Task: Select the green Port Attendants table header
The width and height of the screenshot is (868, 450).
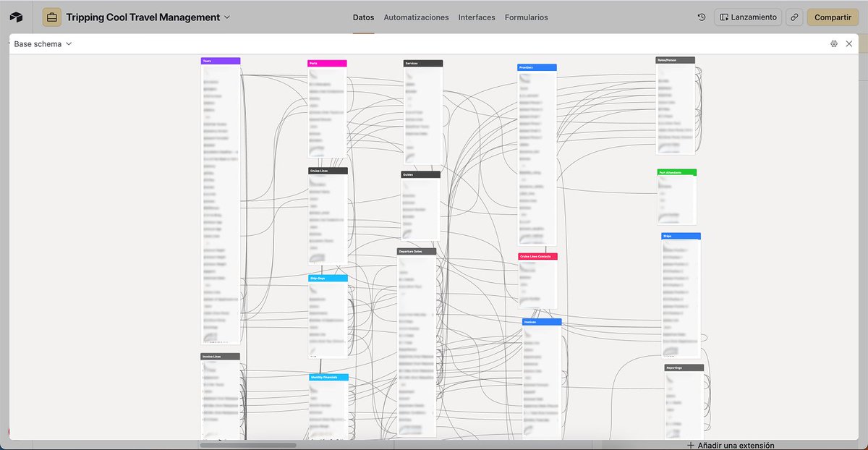Action: point(677,173)
